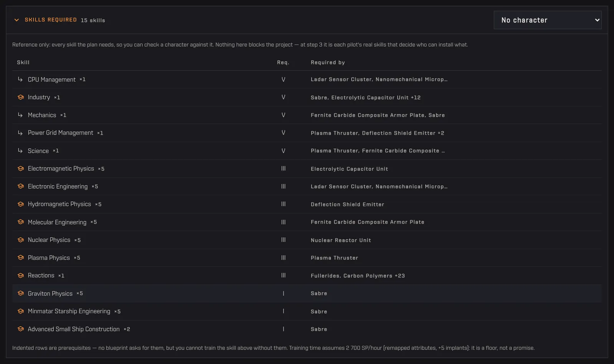Select the Industry skill name

pos(39,97)
